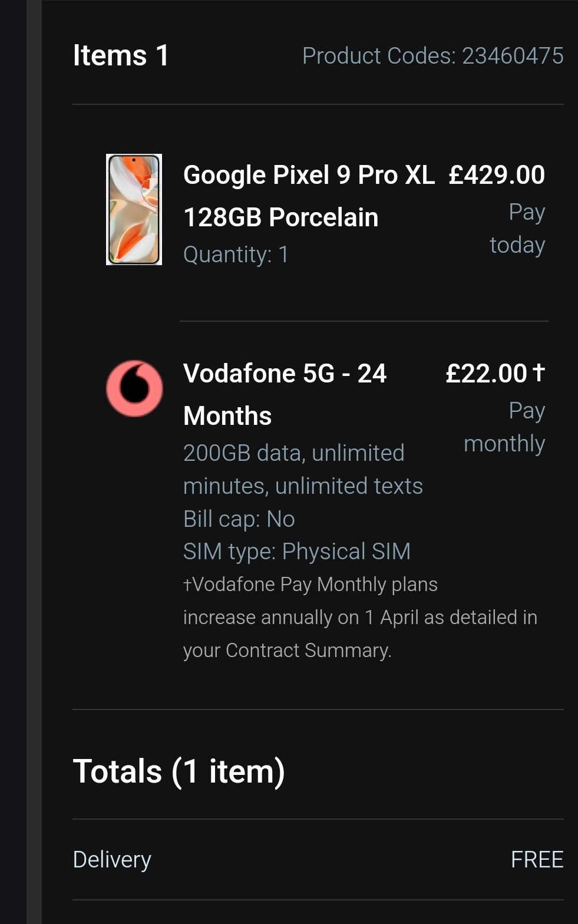Click the Product Codes: 23460475 text
578x924 pixels.
click(x=432, y=56)
